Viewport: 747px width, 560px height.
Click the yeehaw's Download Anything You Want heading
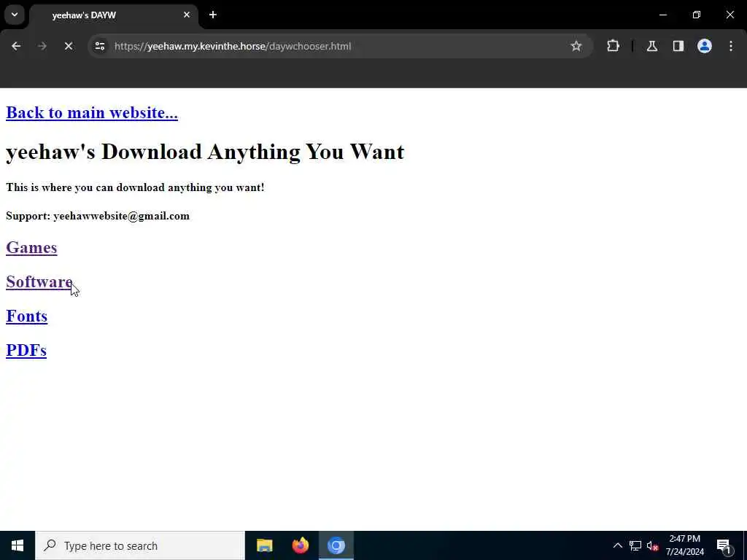205,152
